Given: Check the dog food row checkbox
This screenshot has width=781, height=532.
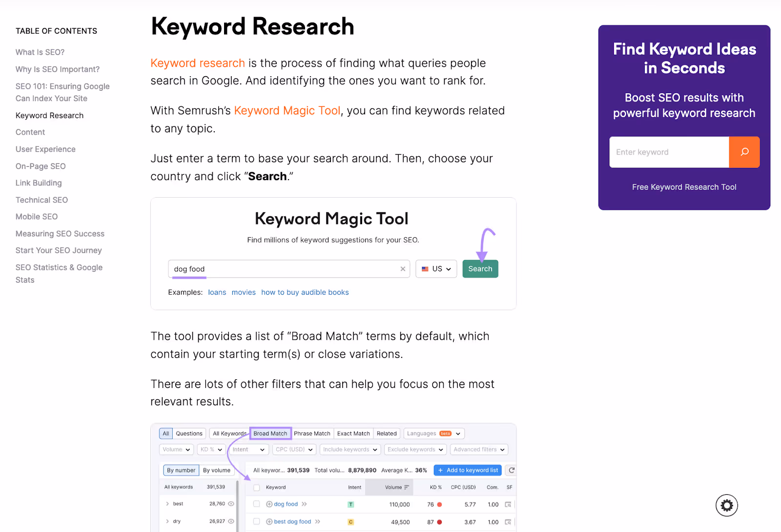Looking at the screenshot, I should [x=256, y=504].
